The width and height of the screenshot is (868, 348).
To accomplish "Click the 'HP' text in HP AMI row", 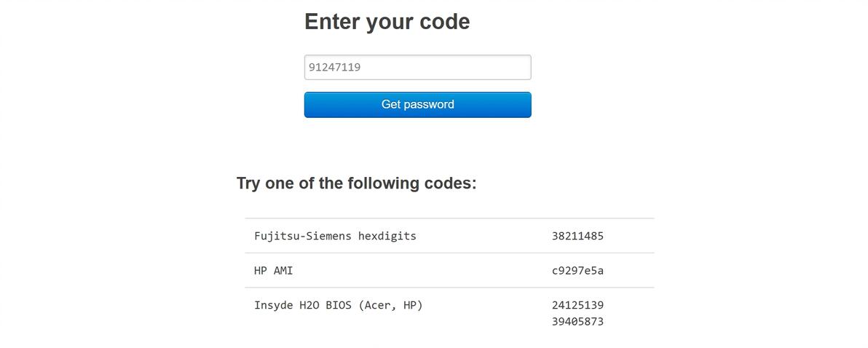I will click(x=260, y=271).
